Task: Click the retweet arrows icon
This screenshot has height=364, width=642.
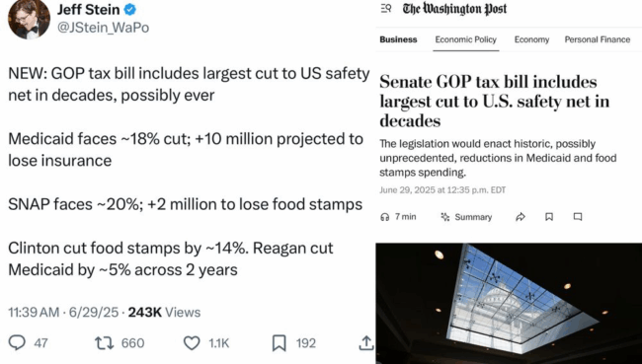Action: [104, 343]
